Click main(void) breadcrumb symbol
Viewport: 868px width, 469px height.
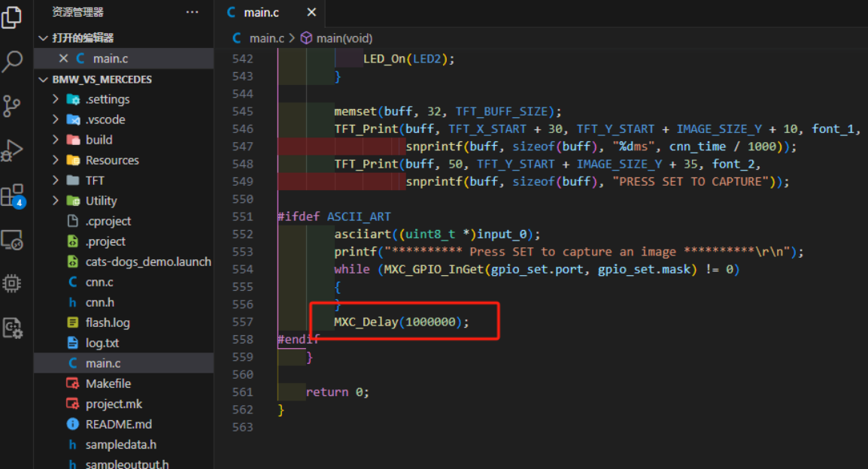click(x=344, y=38)
